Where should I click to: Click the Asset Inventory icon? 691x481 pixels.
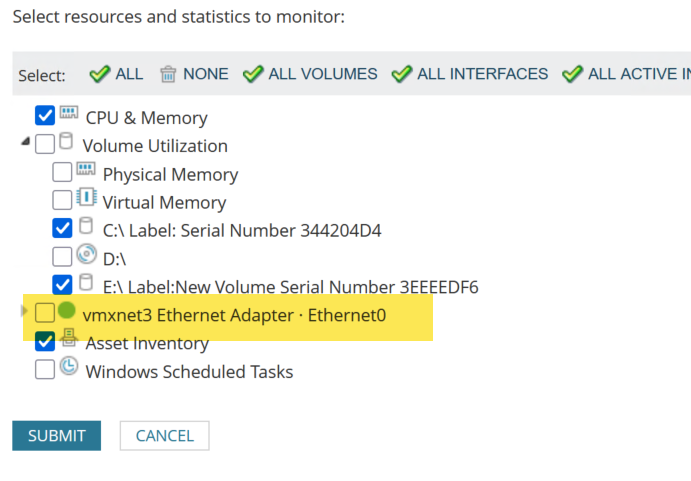[x=68, y=340]
